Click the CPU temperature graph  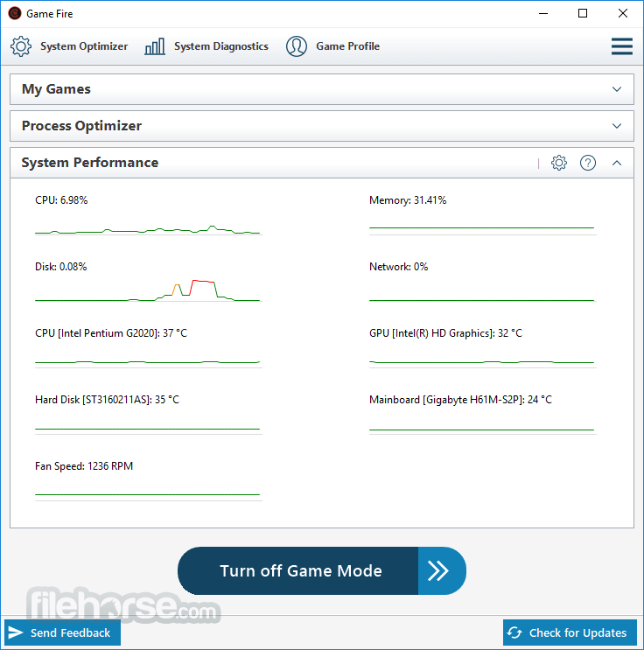(x=149, y=364)
